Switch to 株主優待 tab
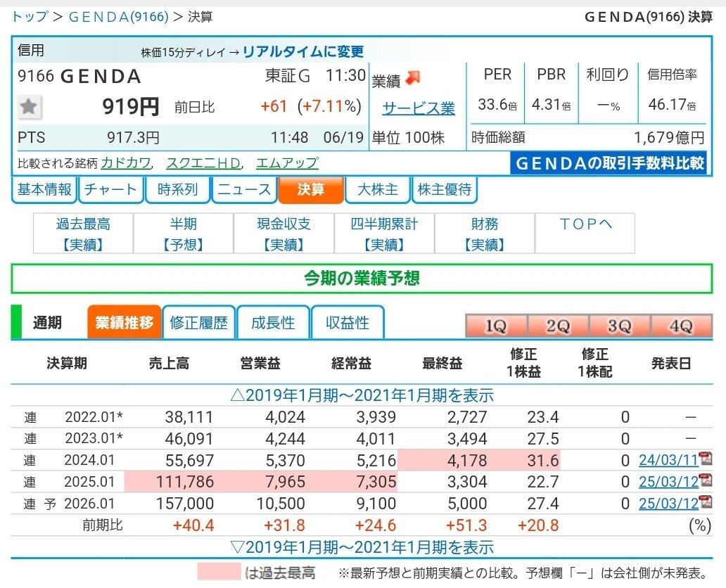The height and width of the screenshot is (588, 726). pos(445,189)
